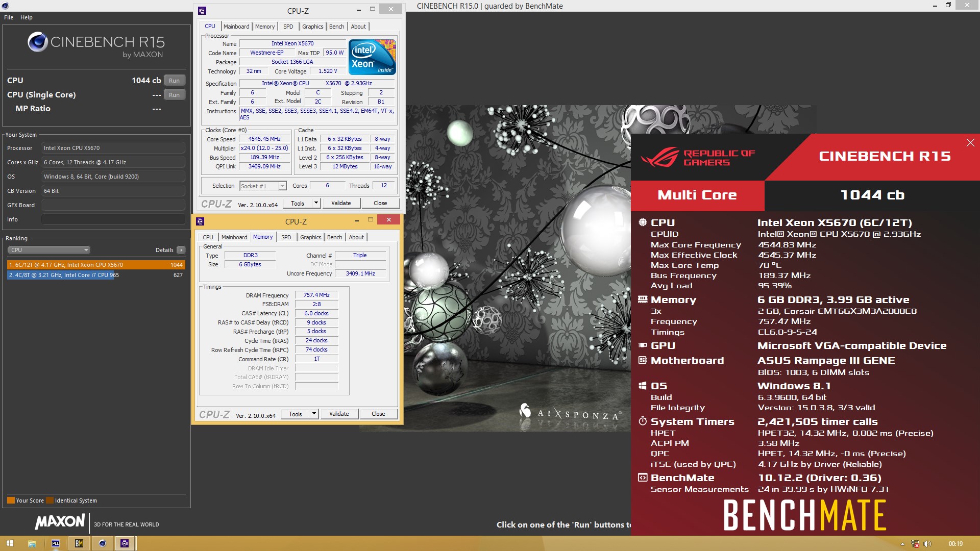This screenshot has height=551, width=980.
Task: Open File Explorer from the taskbar
Action: [32, 543]
